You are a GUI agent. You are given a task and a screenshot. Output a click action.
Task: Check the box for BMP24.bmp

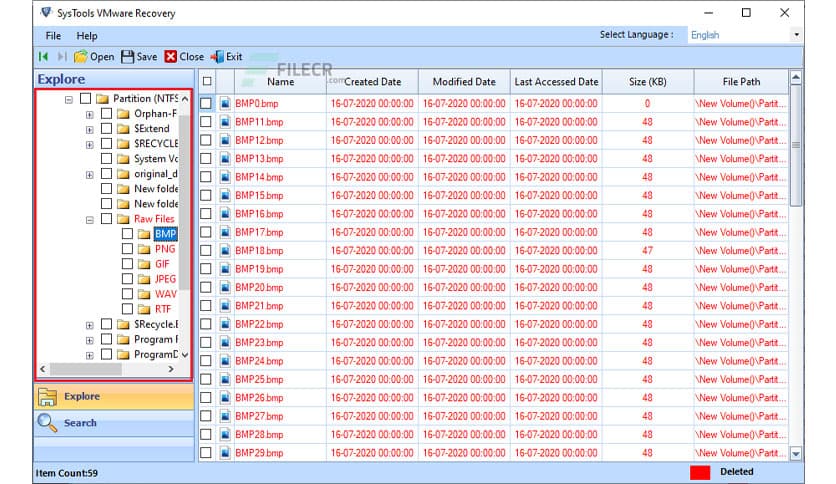(206, 361)
